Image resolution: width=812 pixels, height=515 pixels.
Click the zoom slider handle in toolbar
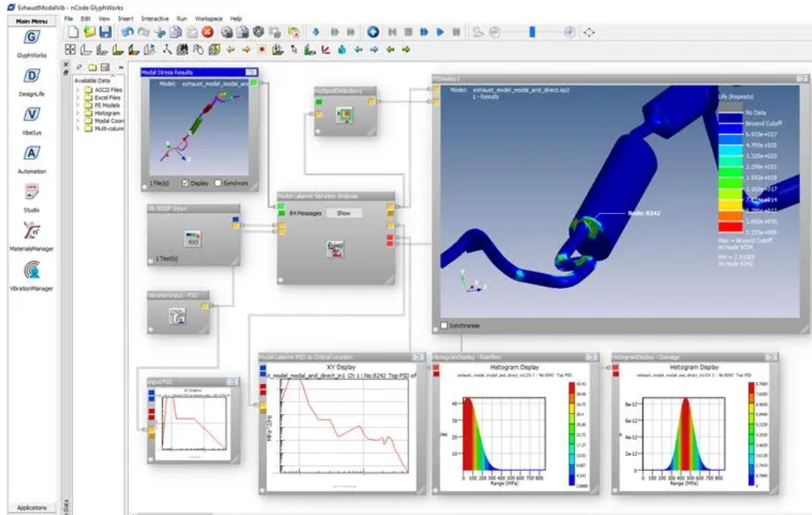coord(532,32)
